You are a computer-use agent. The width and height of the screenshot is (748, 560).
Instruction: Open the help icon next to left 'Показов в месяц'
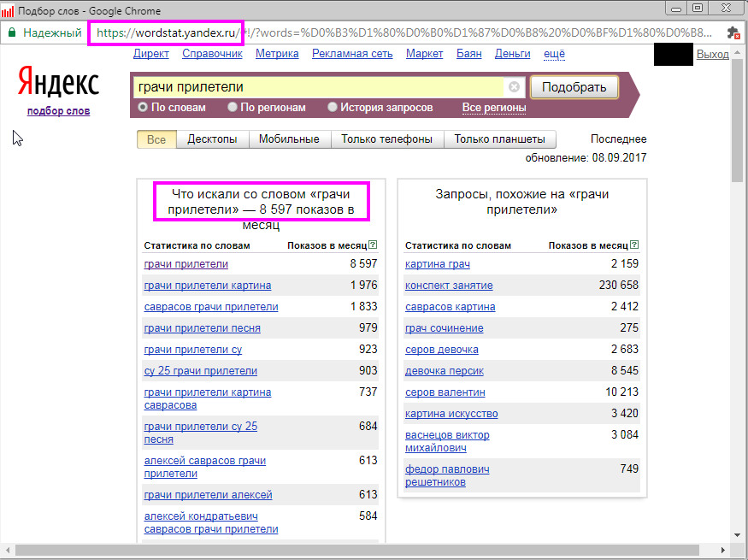click(x=373, y=245)
